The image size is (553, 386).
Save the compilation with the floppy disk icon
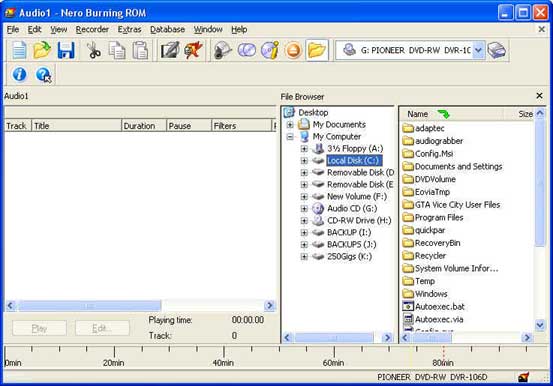(x=66, y=50)
